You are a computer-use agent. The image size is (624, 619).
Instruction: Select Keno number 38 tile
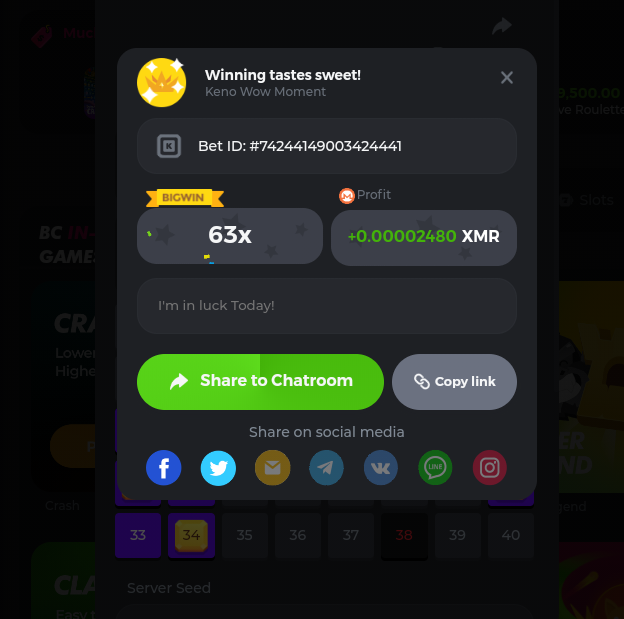(404, 535)
